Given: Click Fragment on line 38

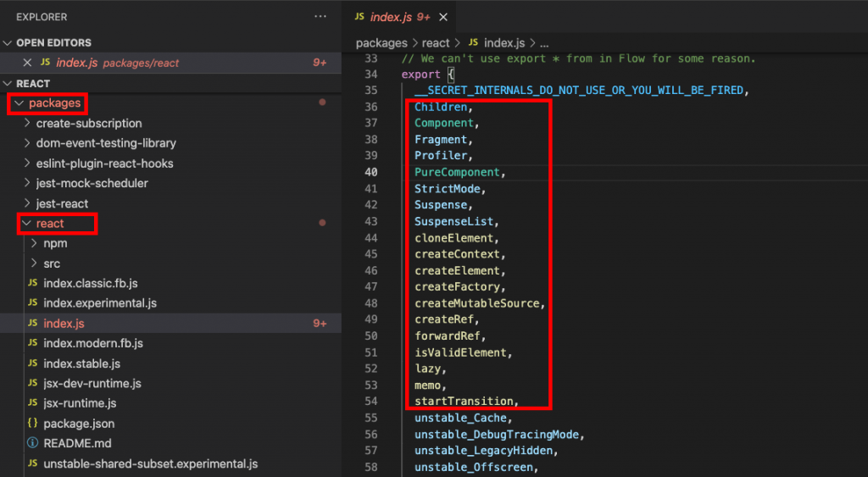Looking at the screenshot, I should pyautogui.click(x=441, y=140).
